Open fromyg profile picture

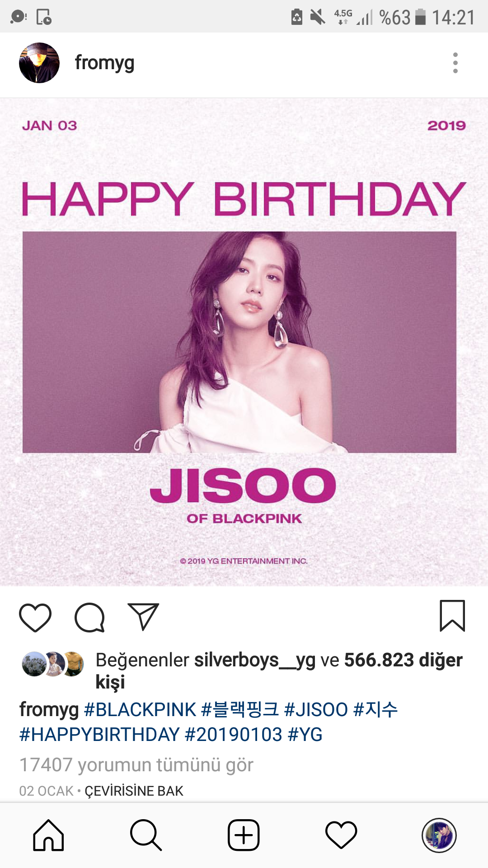[39, 63]
